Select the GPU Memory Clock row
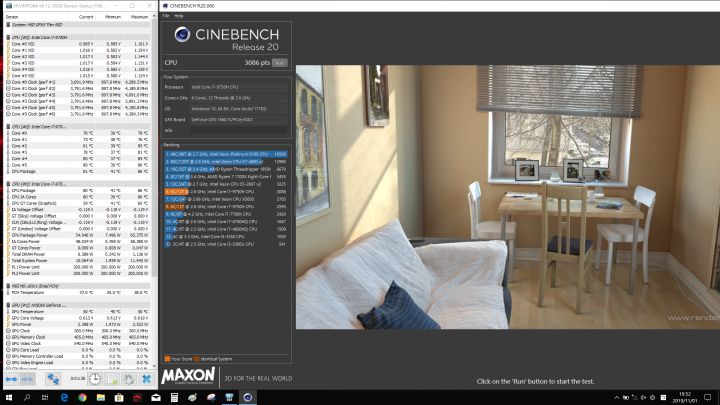The width and height of the screenshot is (720, 405). [77, 337]
